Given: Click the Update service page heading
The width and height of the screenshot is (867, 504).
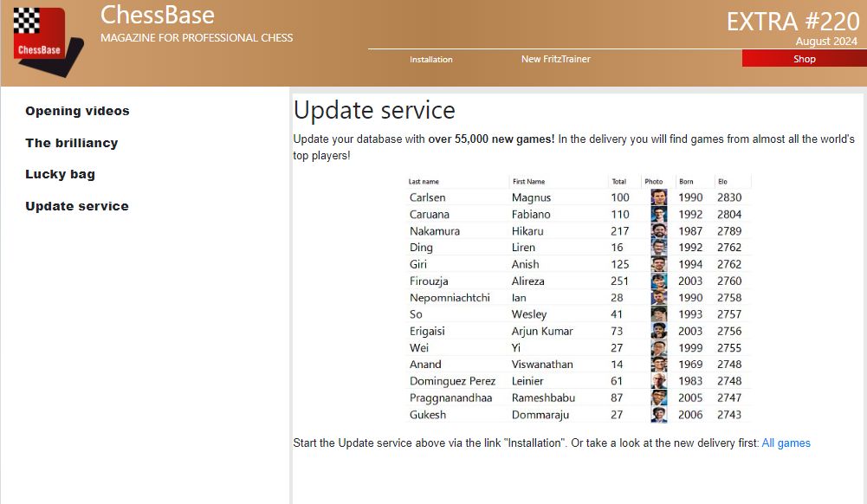Looking at the screenshot, I should pyautogui.click(x=374, y=110).
